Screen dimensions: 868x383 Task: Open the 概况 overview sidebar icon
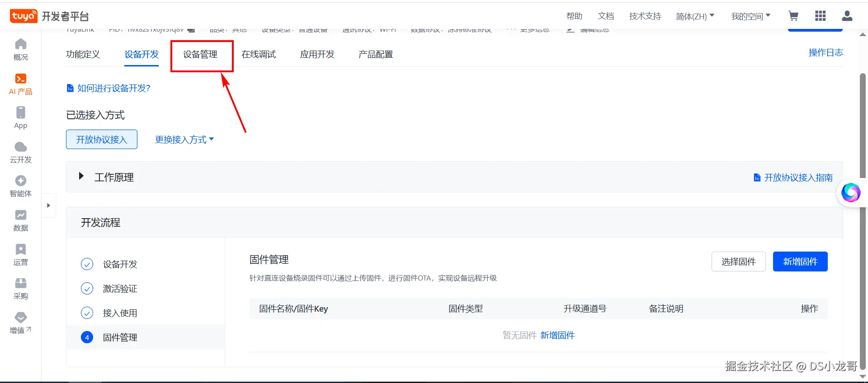(21, 44)
